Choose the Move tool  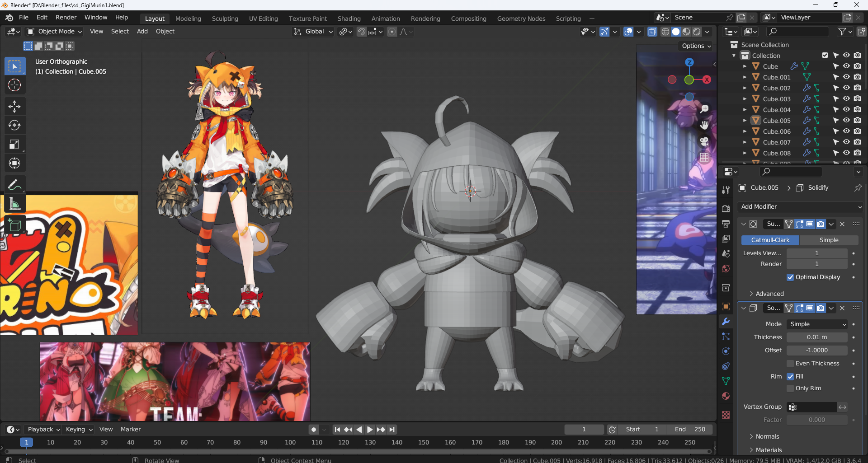pos(14,107)
